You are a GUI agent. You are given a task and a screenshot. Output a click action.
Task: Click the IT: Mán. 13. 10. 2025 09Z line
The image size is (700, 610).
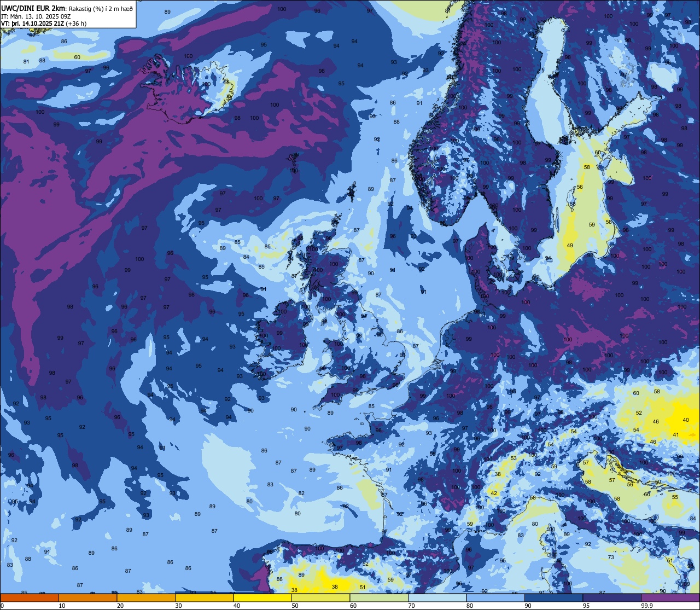(x=36, y=16)
